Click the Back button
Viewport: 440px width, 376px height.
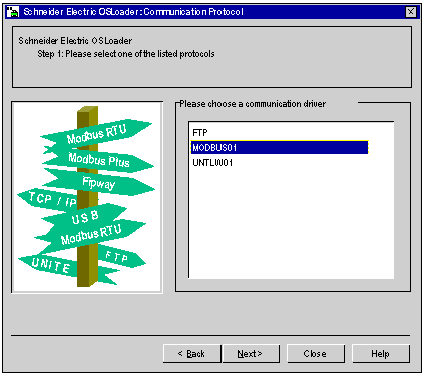[x=192, y=353]
